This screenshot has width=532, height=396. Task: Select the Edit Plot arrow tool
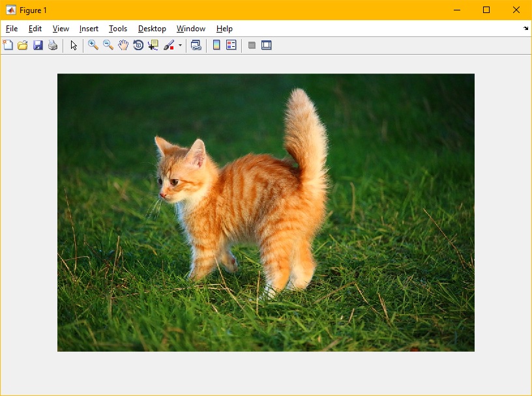(74, 46)
